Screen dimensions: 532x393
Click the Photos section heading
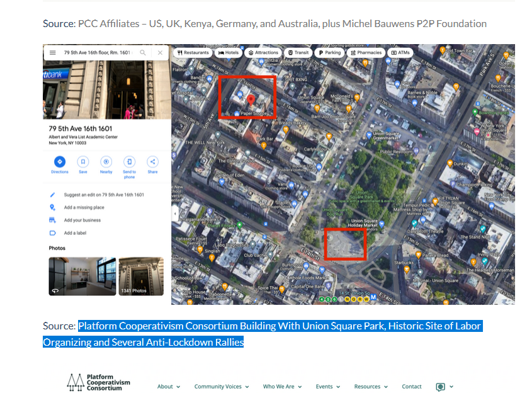click(57, 248)
